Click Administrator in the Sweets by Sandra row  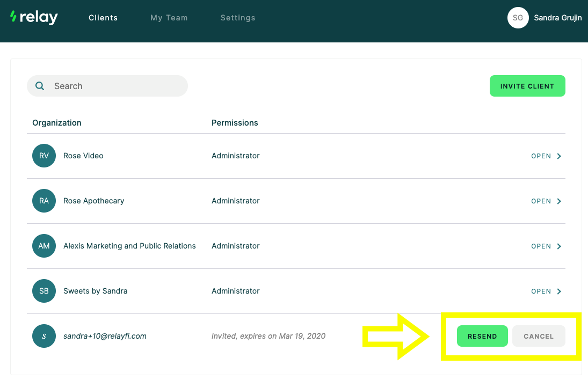click(x=236, y=291)
